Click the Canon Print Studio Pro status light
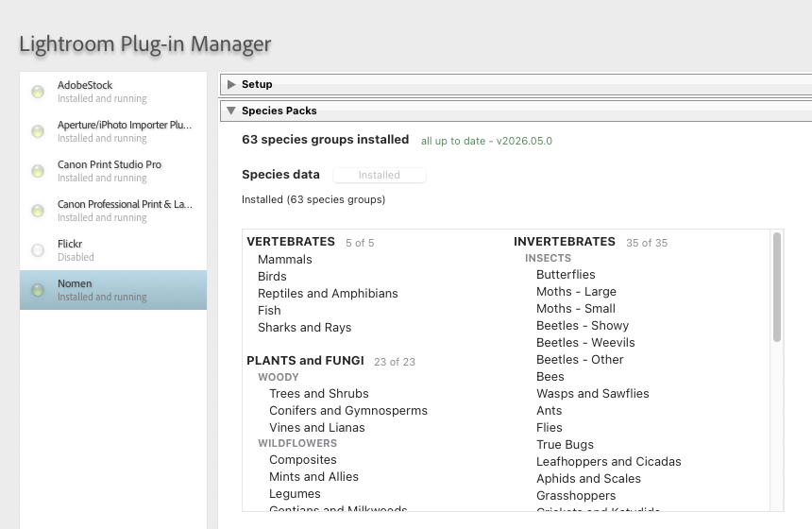The width and height of the screenshot is (812, 529). [x=38, y=171]
